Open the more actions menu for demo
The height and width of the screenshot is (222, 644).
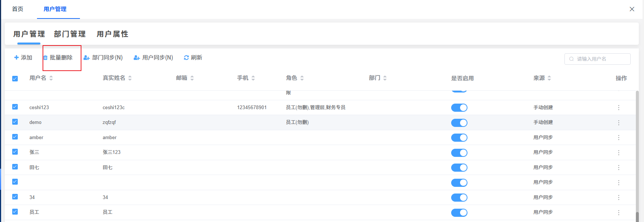(x=618, y=122)
